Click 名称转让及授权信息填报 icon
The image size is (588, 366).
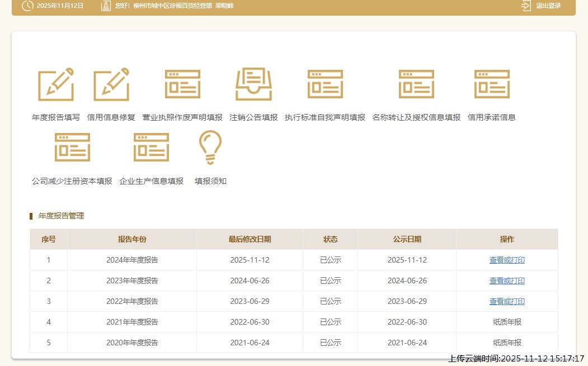[416, 84]
